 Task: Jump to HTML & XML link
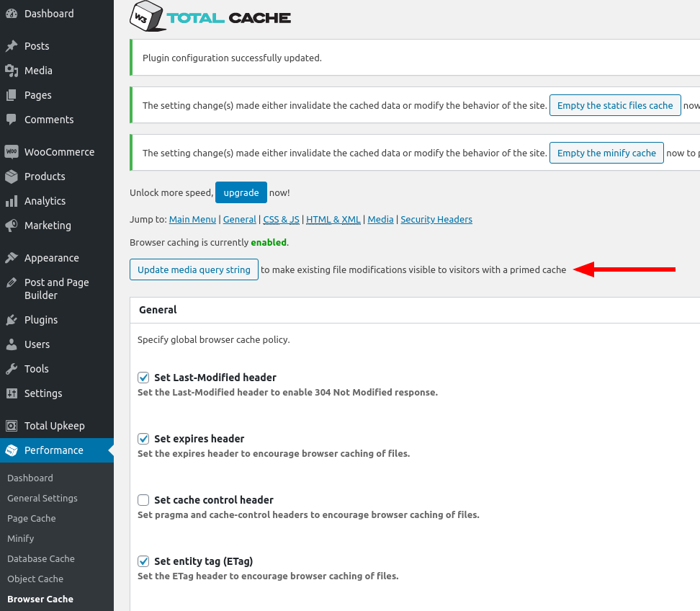[x=333, y=219]
